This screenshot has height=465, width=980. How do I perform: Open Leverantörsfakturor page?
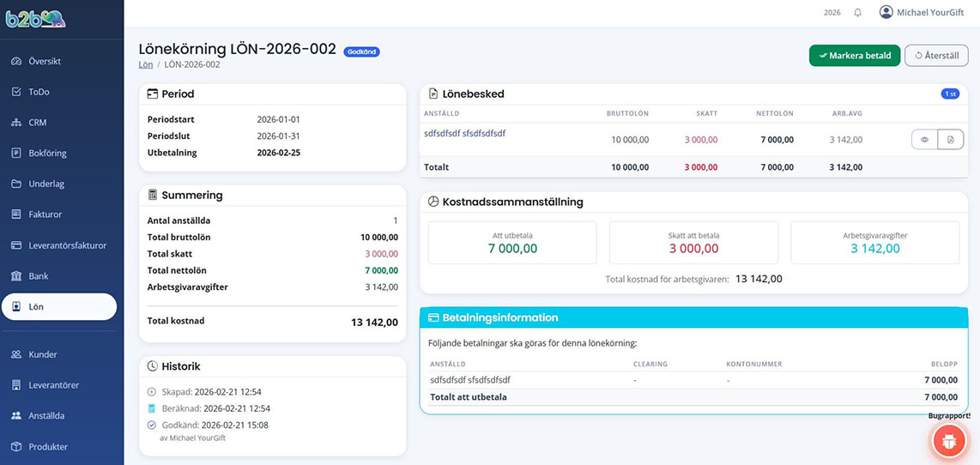coord(67,245)
